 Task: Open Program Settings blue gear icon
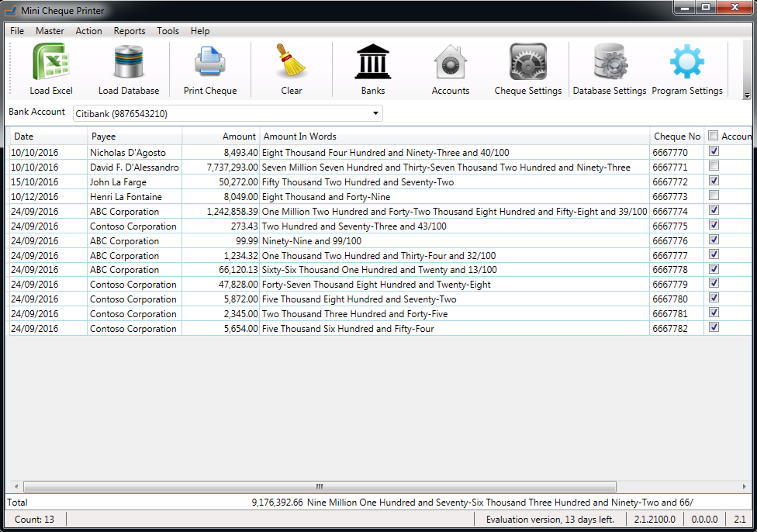(687, 61)
